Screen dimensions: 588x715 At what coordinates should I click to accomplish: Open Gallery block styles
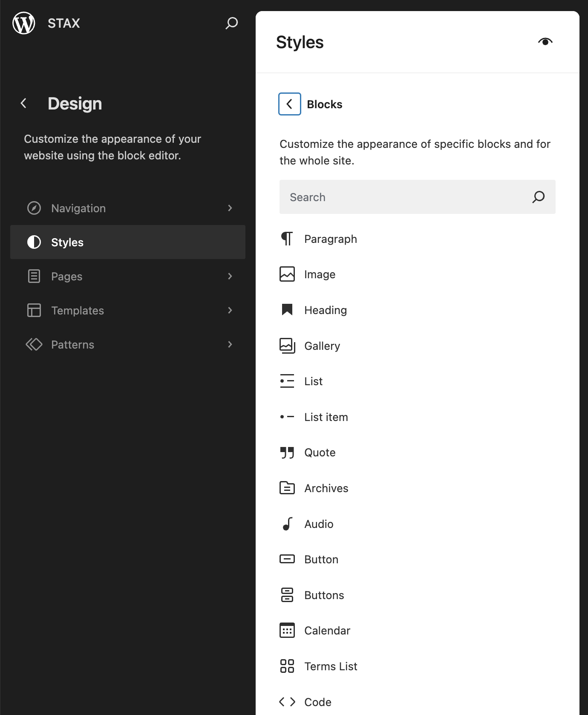pyautogui.click(x=418, y=346)
